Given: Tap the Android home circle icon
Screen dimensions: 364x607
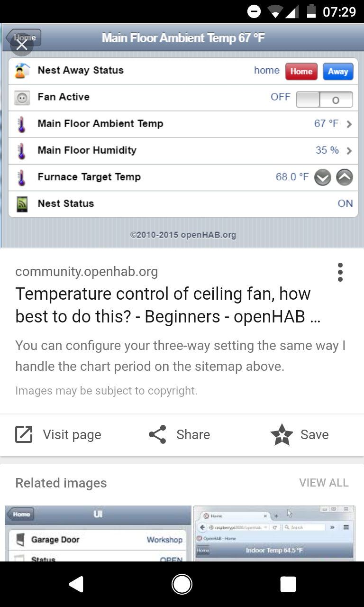Looking at the screenshot, I should click(x=182, y=584).
